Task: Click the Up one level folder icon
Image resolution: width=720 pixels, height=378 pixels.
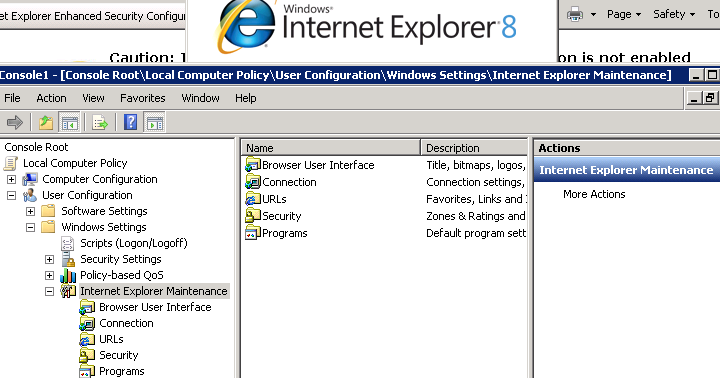Action: coord(45,123)
